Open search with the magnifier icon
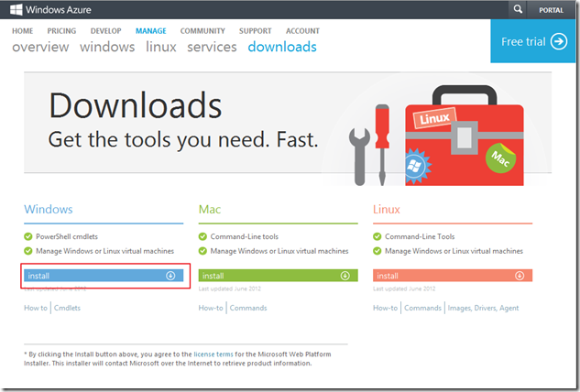The height and width of the screenshot is (392, 580). pyautogui.click(x=518, y=9)
